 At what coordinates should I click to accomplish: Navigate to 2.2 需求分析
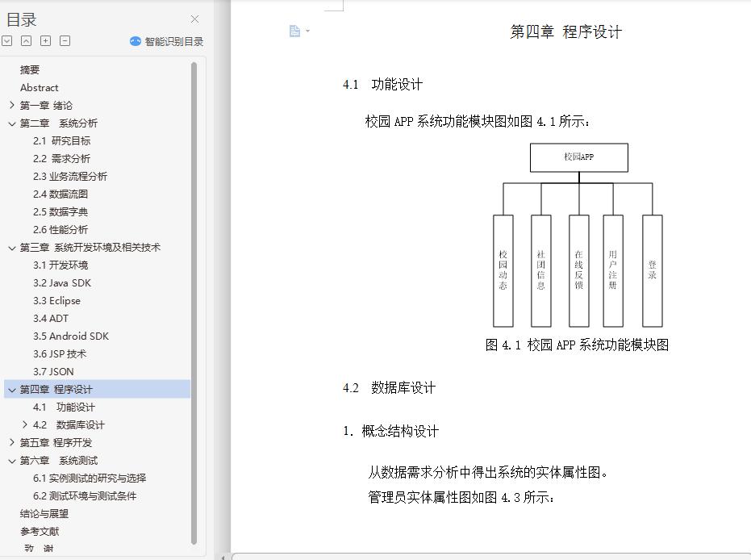(62, 159)
